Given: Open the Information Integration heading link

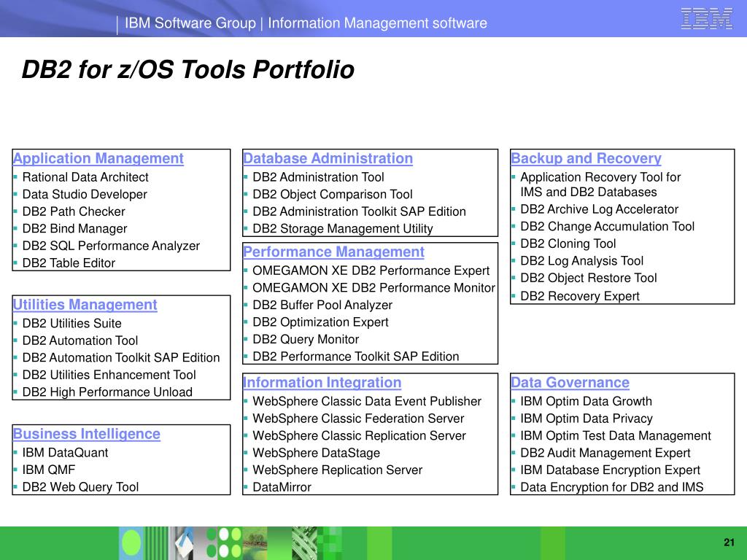Looking at the screenshot, I should 322,382.
